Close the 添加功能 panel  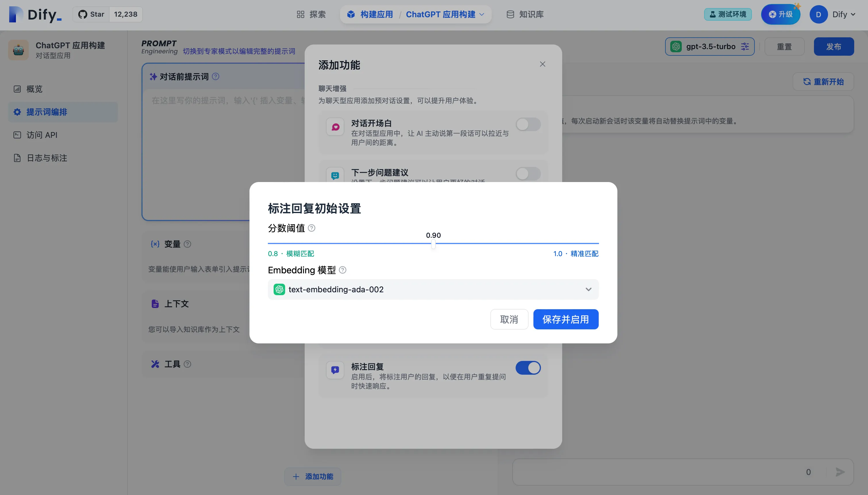(542, 64)
